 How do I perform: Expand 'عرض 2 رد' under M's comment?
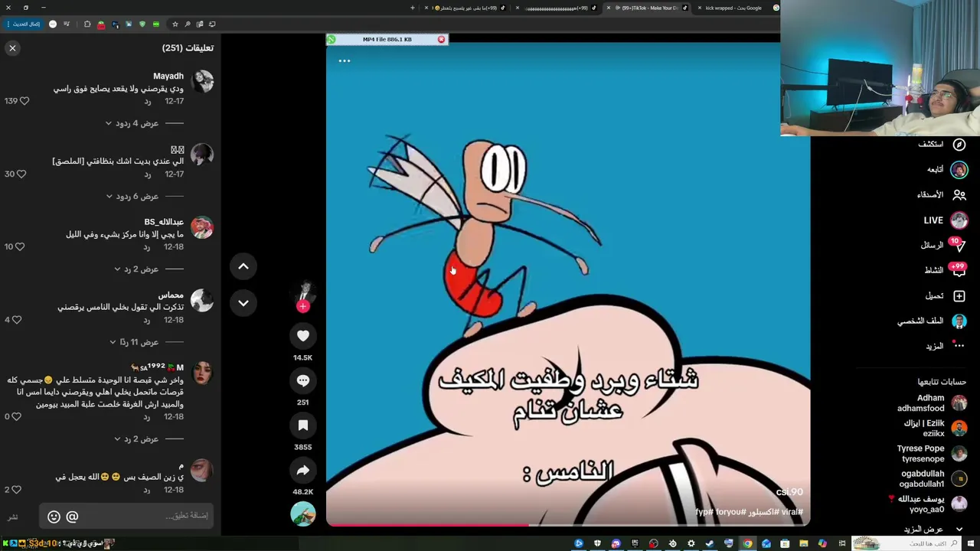pyautogui.click(x=136, y=439)
